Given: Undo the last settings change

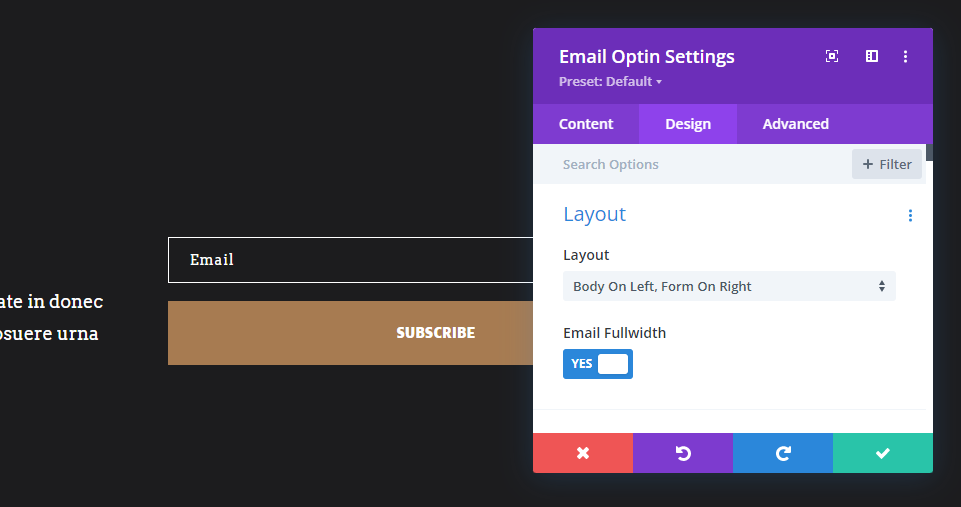Looking at the screenshot, I should [x=683, y=453].
